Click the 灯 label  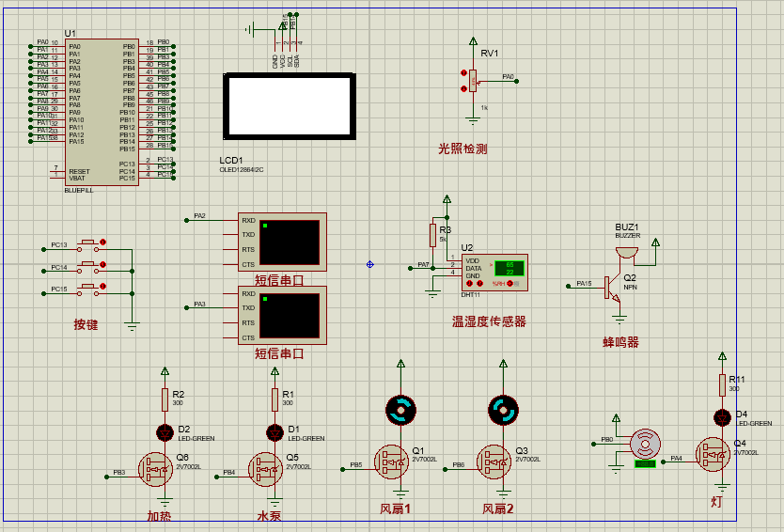tap(716, 502)
